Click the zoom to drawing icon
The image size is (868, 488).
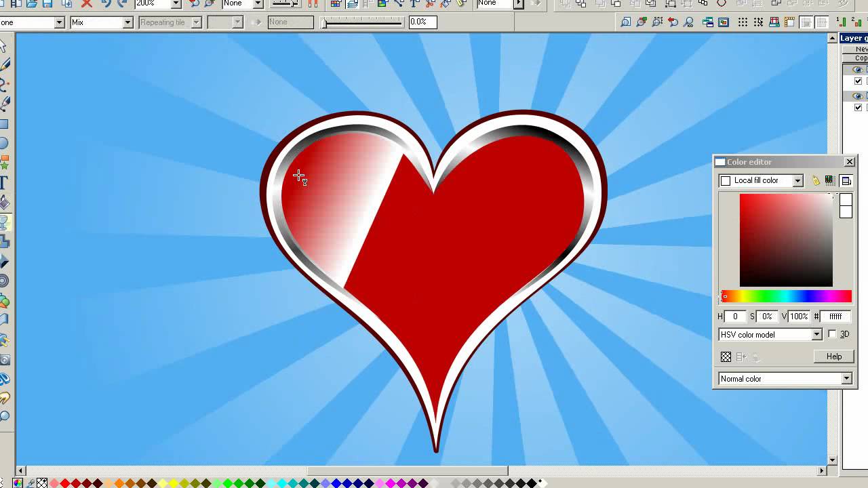point(642,22)
